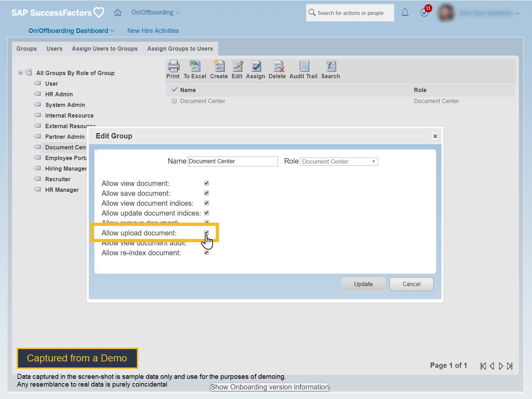Click the HR Admin tag icon
The image size is (532, 399).
37,94
